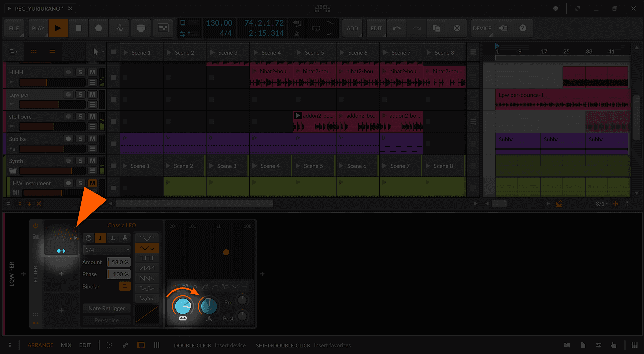The height and width of the screenshot is (354, 644).
Task: Click the Note Retrigger button
Action: [x=106, y=308]
